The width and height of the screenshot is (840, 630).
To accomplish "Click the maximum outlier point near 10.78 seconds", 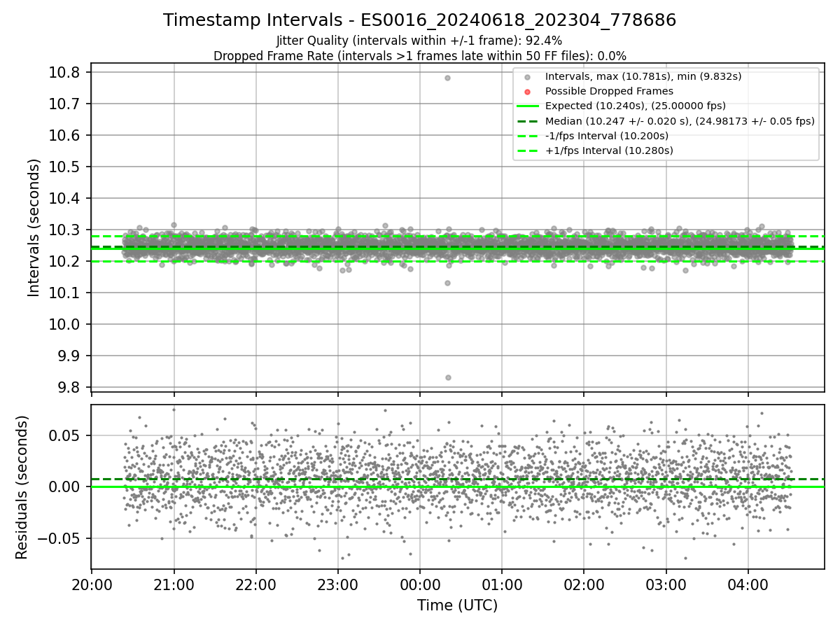I will (447, 78).
